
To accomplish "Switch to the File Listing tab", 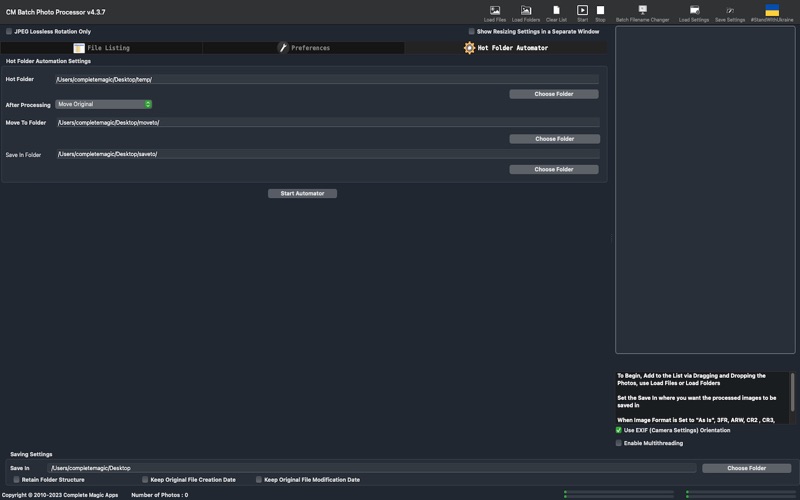I will point(102,48).
